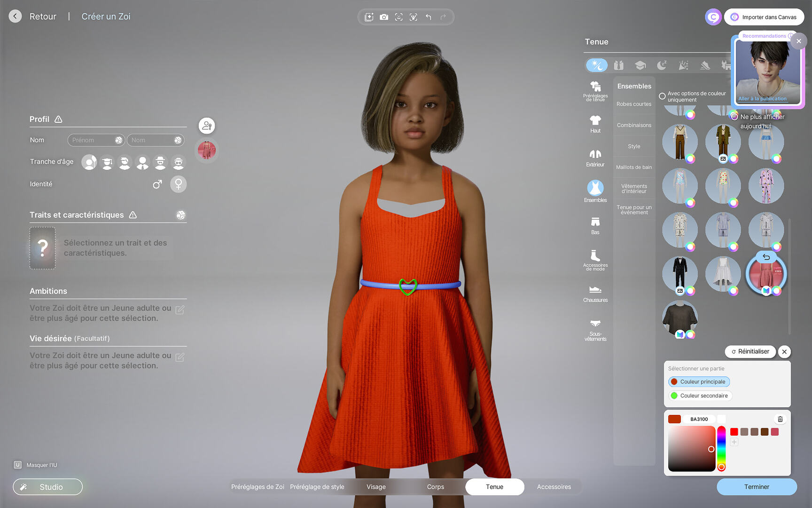
Task: Switch to the Accessoires tab
Action: coord(554,487)
